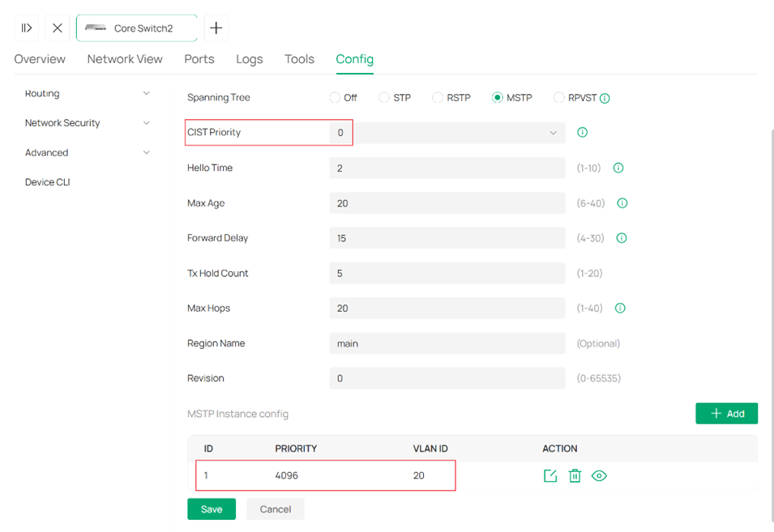Switch to the Overview tab
Viewport: 774px width, 532px height.
tap(40, 59)
